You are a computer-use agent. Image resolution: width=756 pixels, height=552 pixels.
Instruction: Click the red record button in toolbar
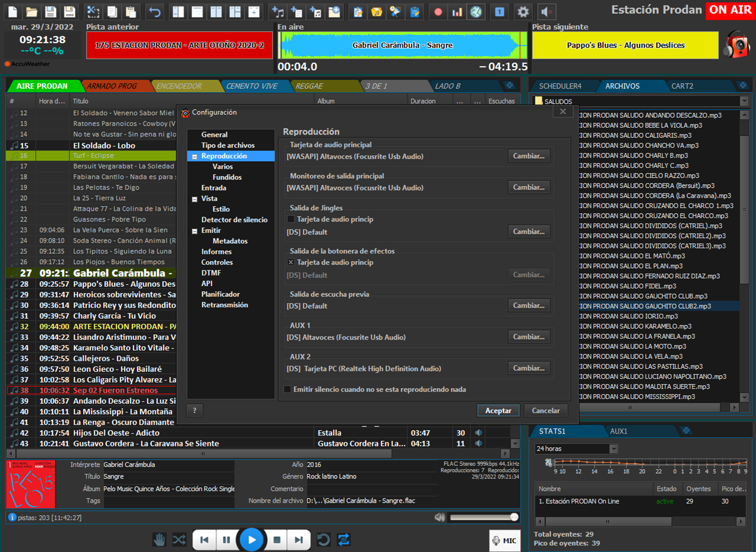click(x=438, y=12)
